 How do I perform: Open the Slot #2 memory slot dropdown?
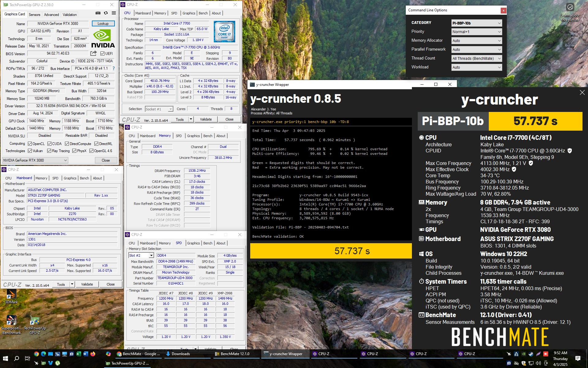click(x=141, y=255)
